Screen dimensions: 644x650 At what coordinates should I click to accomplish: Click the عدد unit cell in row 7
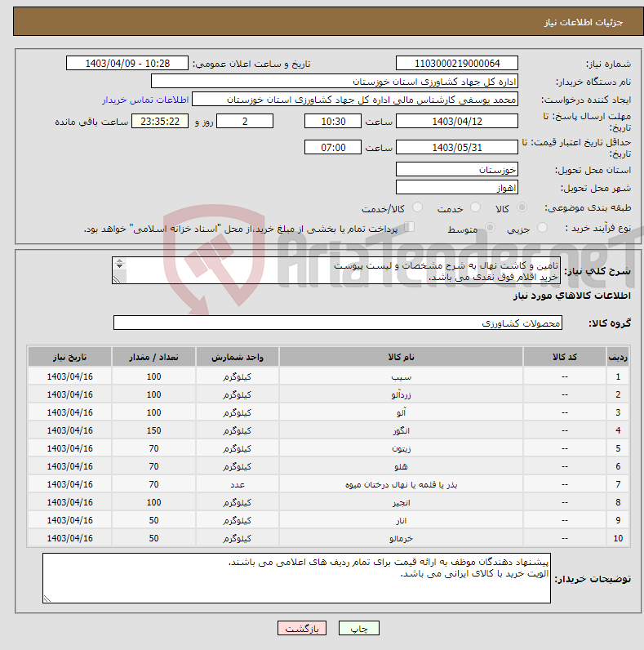237,484
